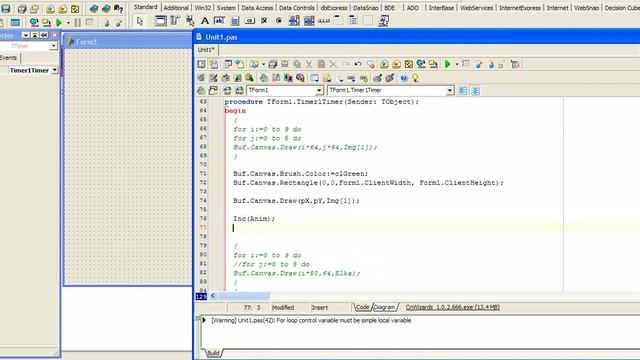Run the project with main toolbar green arrow
Viewport: 640px width, 360px height.
pyautogui.click(x=59, y=22)
